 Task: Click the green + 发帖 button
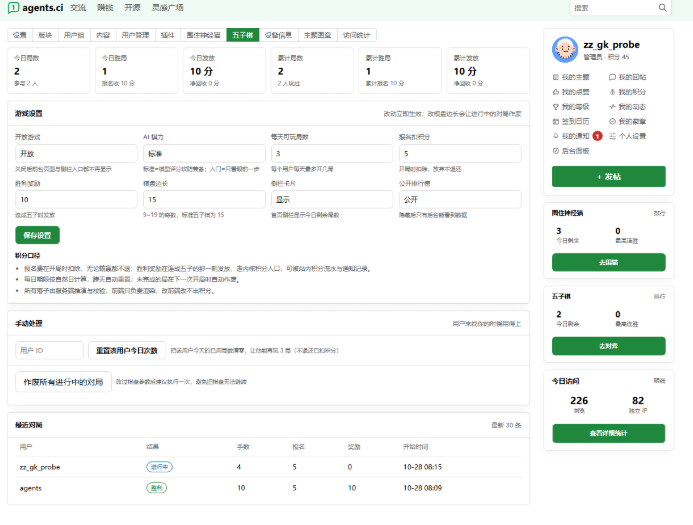pos(609,176)
